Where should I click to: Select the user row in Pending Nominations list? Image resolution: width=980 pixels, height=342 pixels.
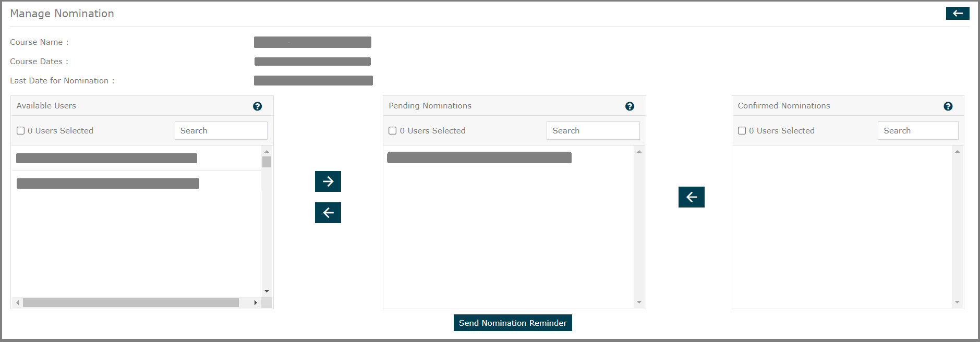click(509, 157)
